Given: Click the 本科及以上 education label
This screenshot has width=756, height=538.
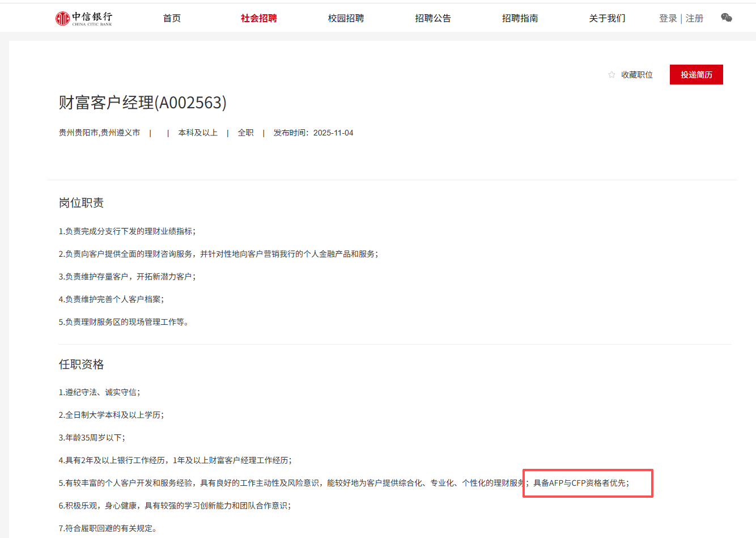Looking at the screenshot, I should (198, 133).
